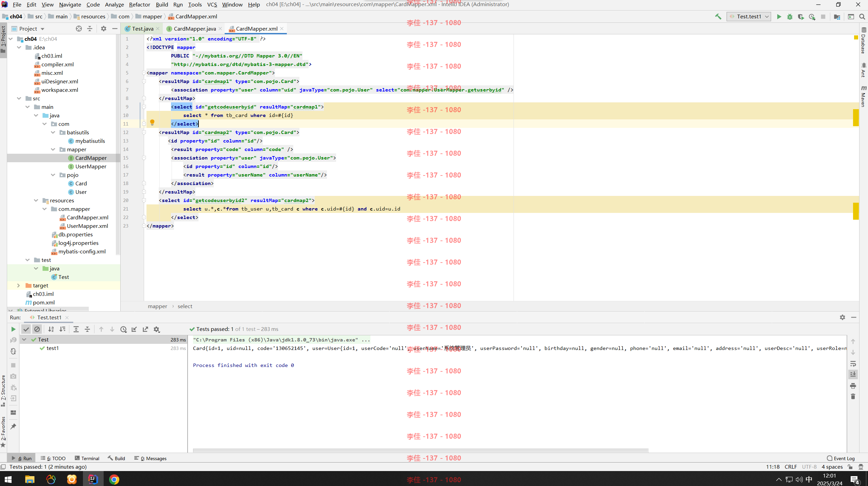This screenshot has height=486, width=868.
Task: Toggle soft-wrap in console output
Action: tap(853, 364)
